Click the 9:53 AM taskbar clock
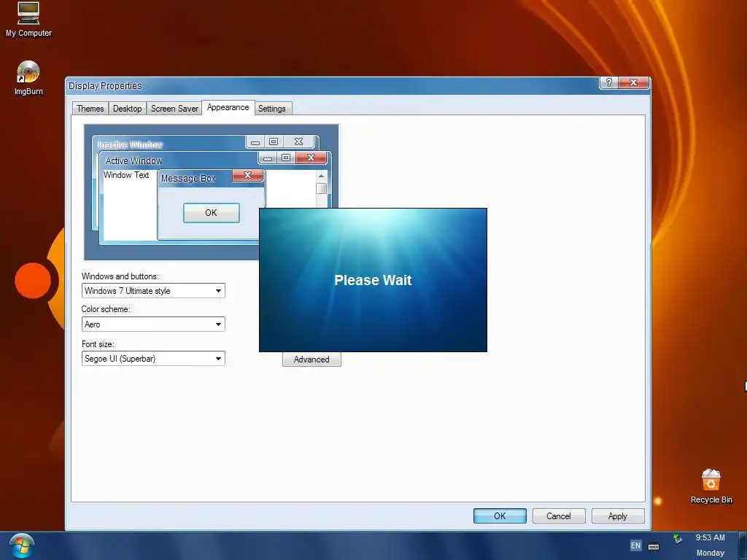 coord(710,537)
